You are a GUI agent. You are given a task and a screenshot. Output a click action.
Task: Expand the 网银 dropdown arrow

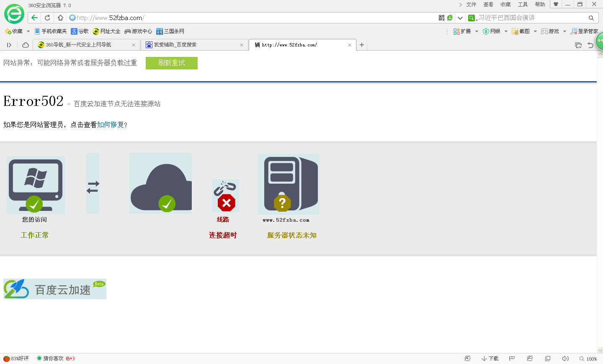tap(506, 31)
